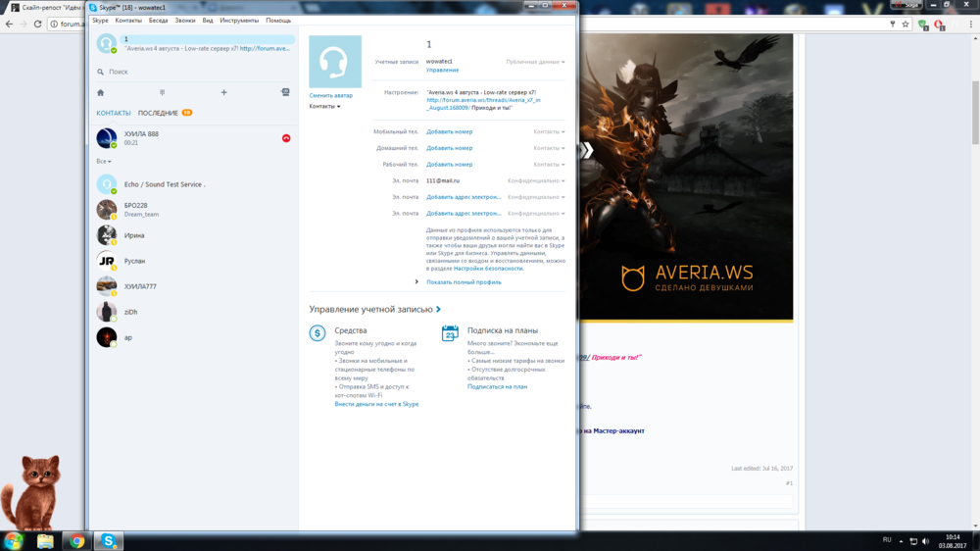
Task: Click the plus icon to add contact
Action: 223,92
